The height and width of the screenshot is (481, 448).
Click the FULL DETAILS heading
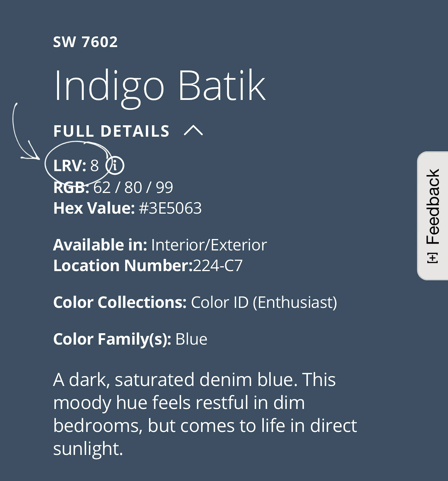tap(111, 131)
